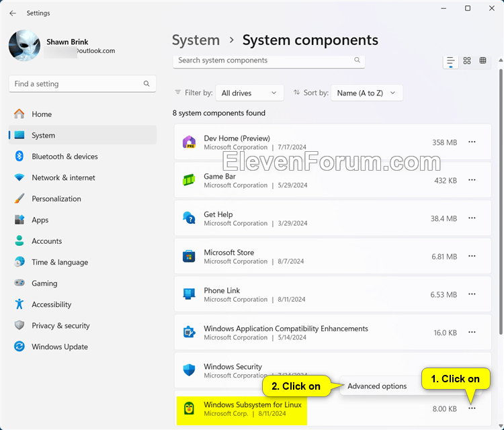Viewport: 504px width, 430px height.
Task: Open Personalization settings
Action: click(x=82, y=199)
